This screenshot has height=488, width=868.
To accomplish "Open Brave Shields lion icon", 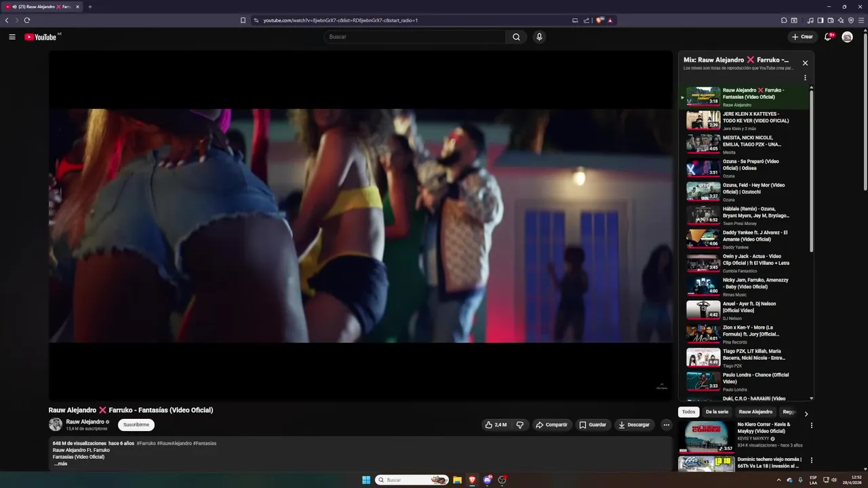I will 600,20.
